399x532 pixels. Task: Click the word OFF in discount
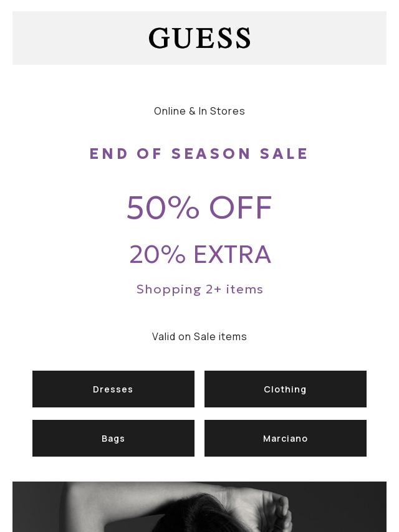240,207
